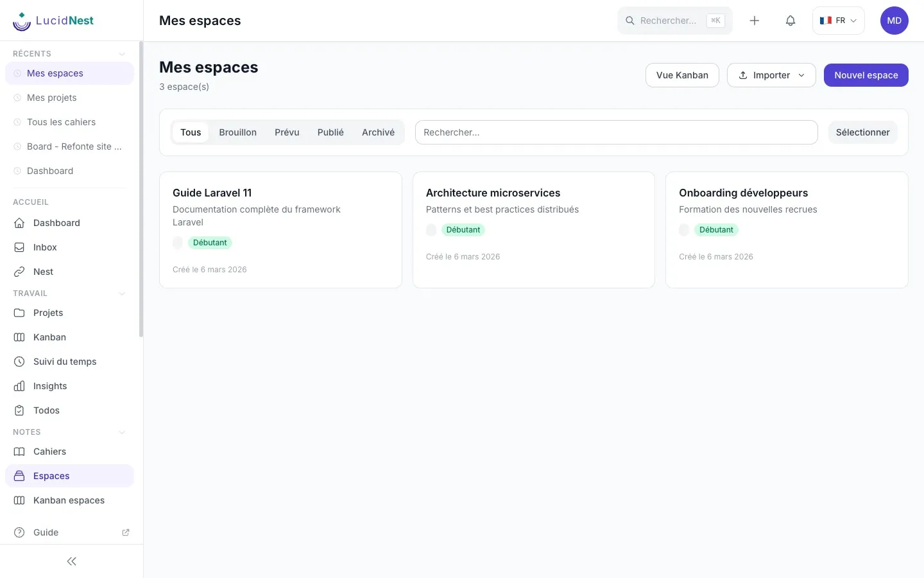Open Mes espaces in Récents
The height and width of the screenshot is (578, 924).
click(x=69, y=73)
